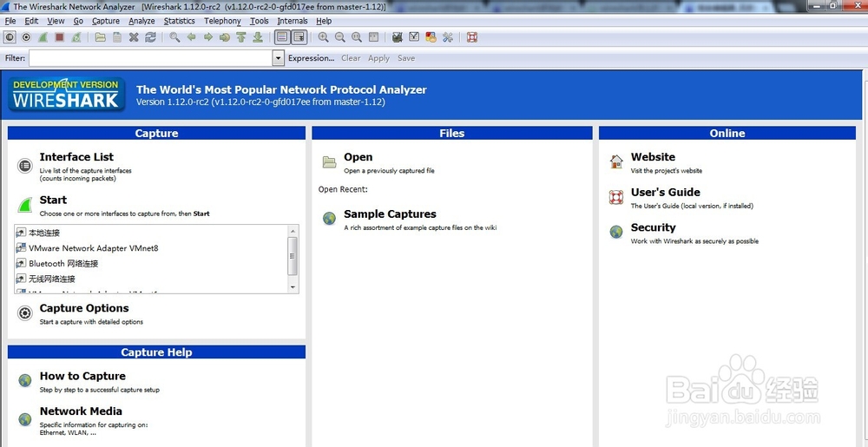
Task: Start a new live capture from the toolbar
Action: (43, 37)
